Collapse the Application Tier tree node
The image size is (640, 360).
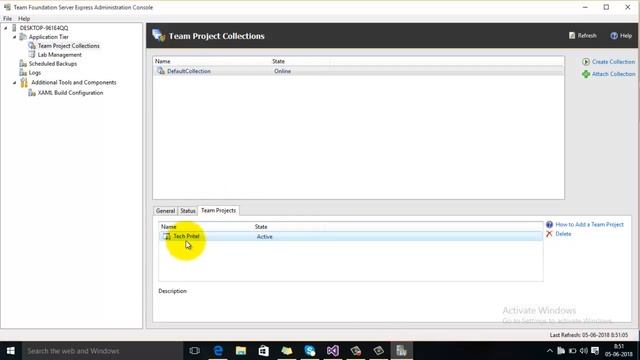15,37
